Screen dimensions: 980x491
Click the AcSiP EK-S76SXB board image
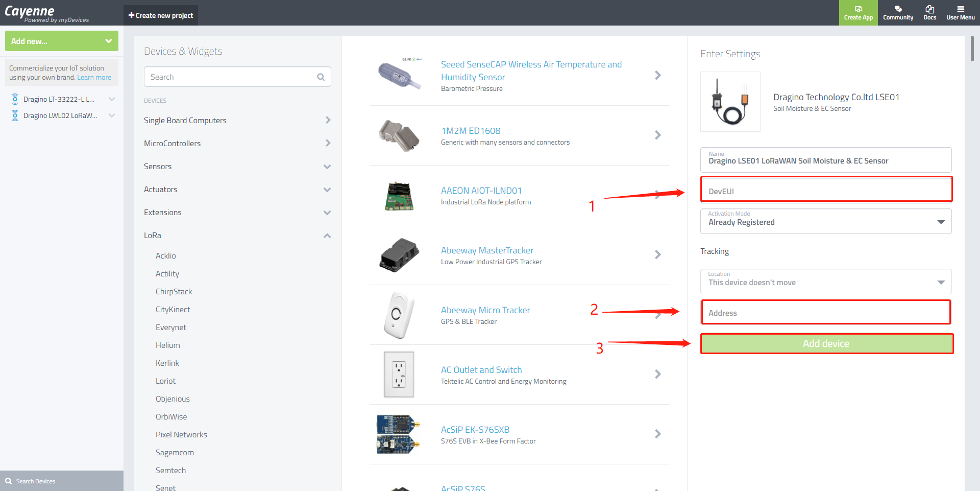point(399,434)
